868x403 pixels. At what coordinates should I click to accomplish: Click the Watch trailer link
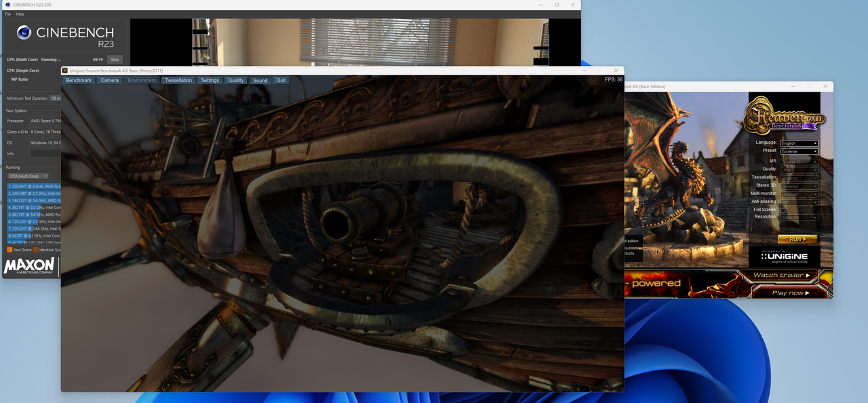pos(782,275)
